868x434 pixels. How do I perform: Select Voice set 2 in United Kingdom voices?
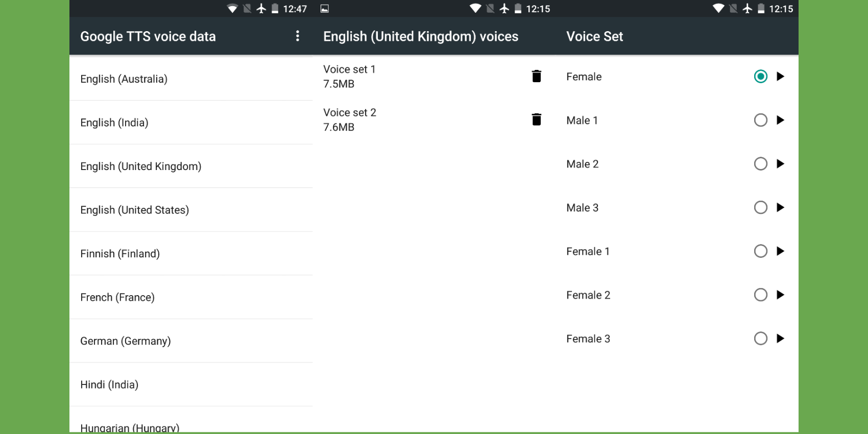408,119
